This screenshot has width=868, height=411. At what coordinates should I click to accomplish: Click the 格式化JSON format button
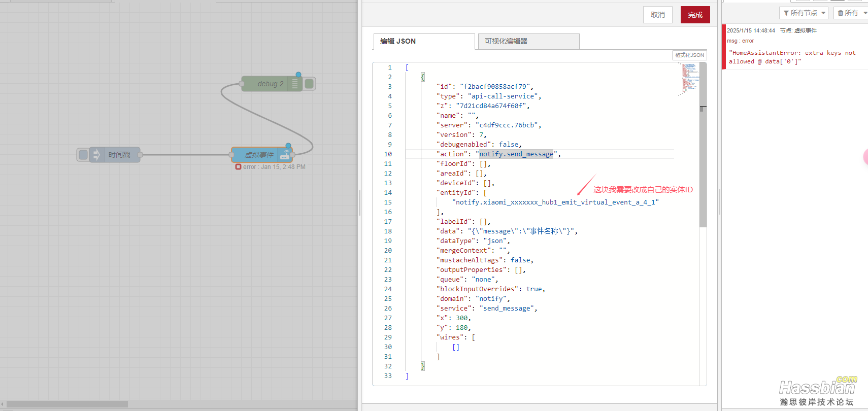click(x=689, y=55)
